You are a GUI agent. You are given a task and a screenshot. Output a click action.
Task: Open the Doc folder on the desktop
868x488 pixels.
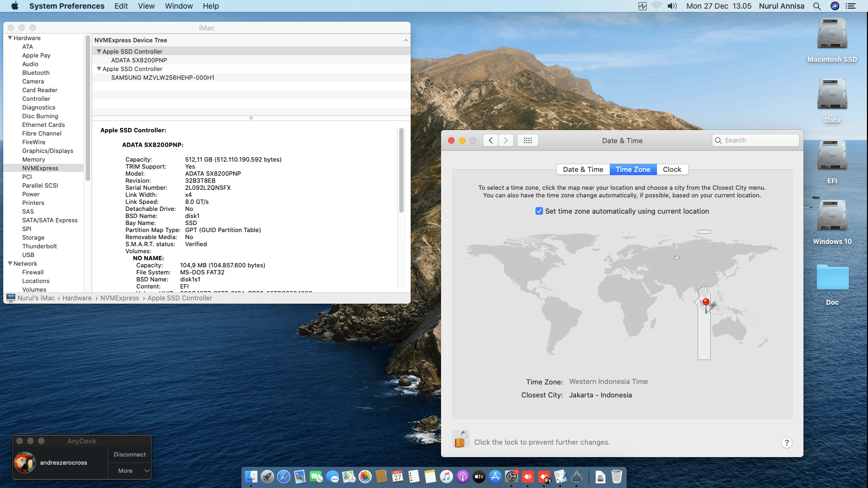point(832,278)
